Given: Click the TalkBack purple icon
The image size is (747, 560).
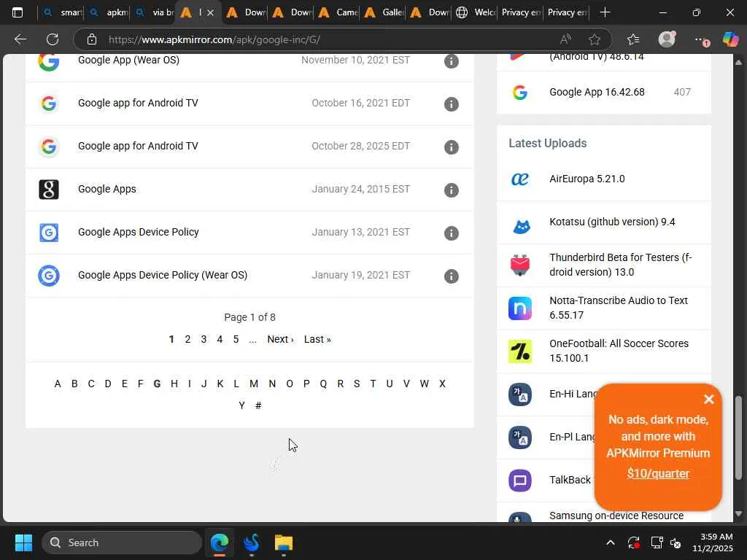Looking at the screenshot, I should click(519, 480).
